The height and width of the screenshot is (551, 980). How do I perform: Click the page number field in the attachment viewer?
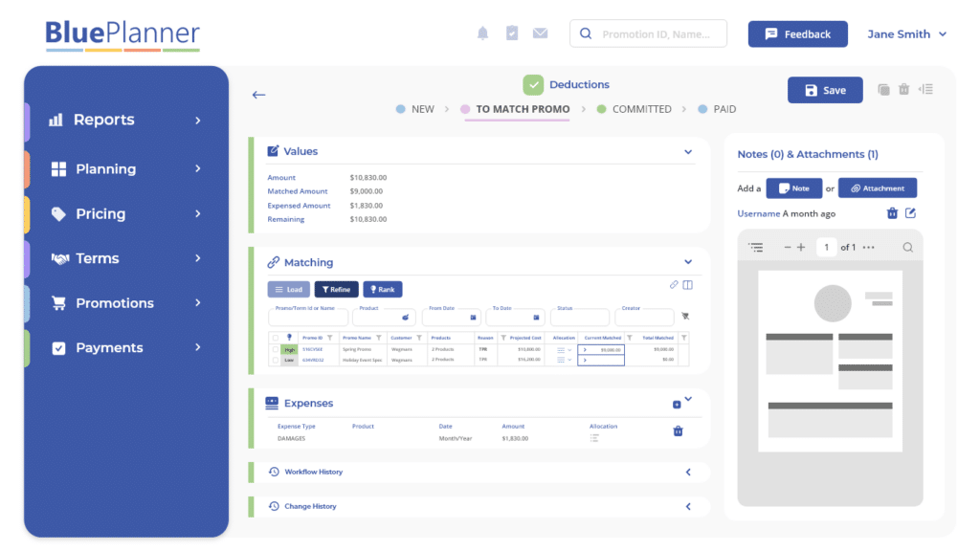click(x=826, y=247)
